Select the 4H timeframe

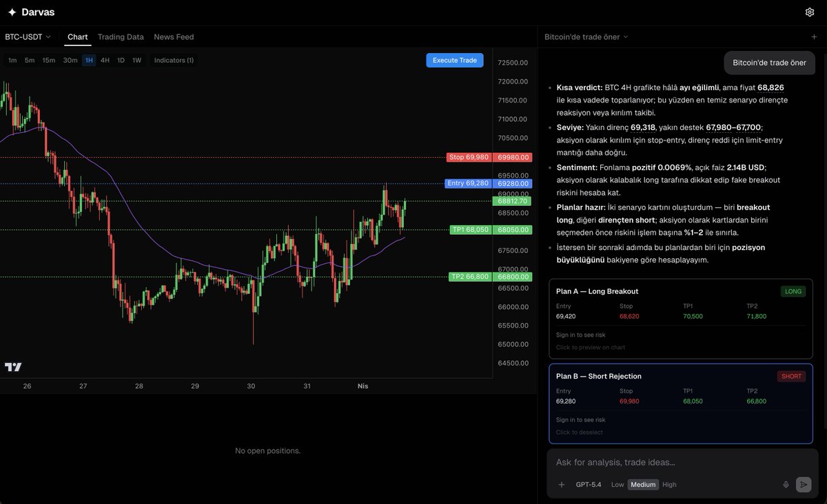pos(105,60)
